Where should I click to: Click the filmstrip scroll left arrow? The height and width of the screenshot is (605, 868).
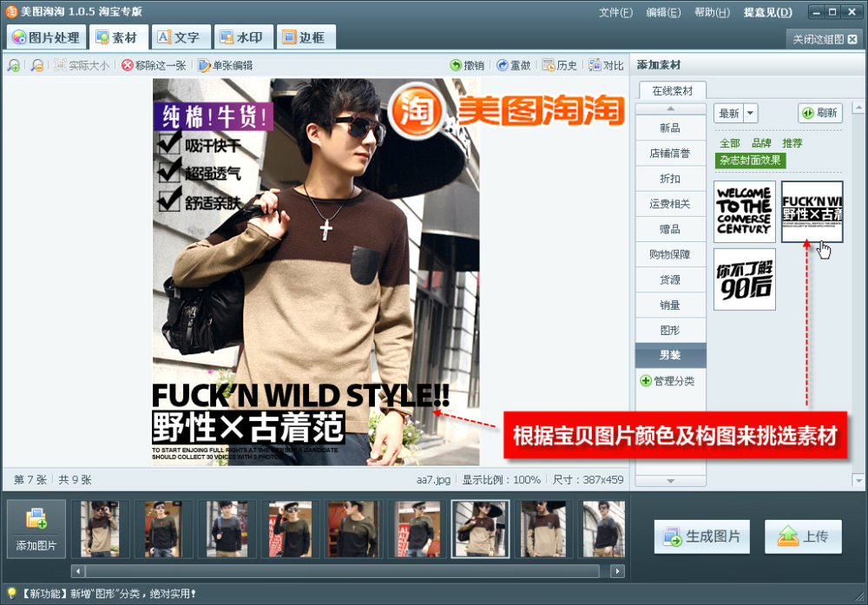click(78, 571)
